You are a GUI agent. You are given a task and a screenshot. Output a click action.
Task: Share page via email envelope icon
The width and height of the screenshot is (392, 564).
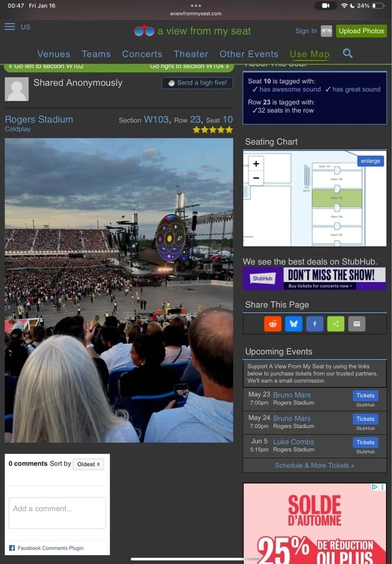pyautogui.click(x=357, y=324)
